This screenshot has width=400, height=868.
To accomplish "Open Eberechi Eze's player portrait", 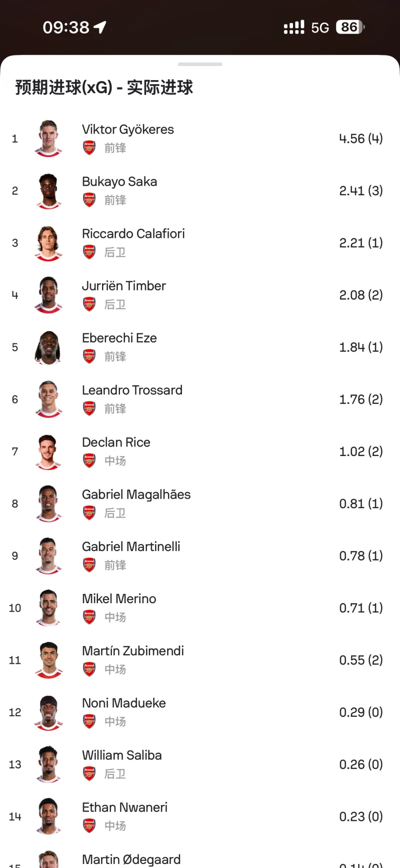I will coord(48,347).
